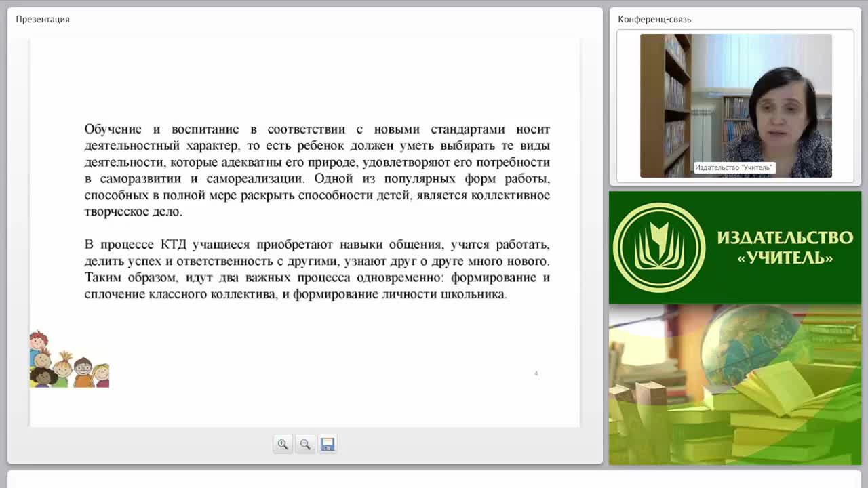Viewport: 868px width, 488px height.
Task: Click the Презентация panel title
Action: coord(43,19)
